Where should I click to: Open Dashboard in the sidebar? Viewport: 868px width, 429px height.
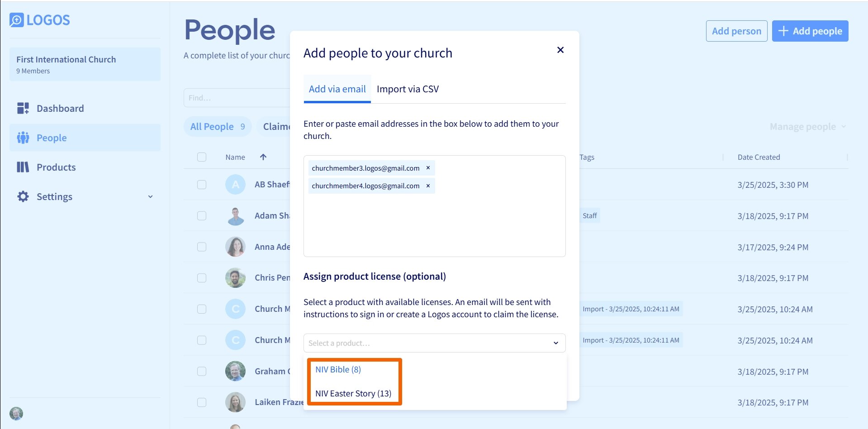click(85, 108)
